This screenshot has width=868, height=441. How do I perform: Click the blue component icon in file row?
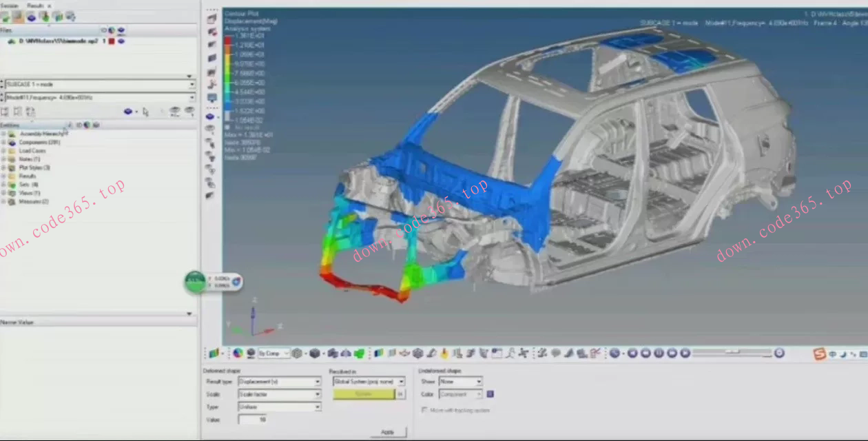tap(121, 41)
